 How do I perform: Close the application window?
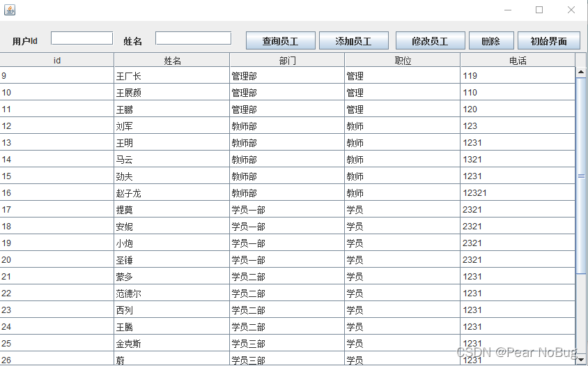[571, 10]
